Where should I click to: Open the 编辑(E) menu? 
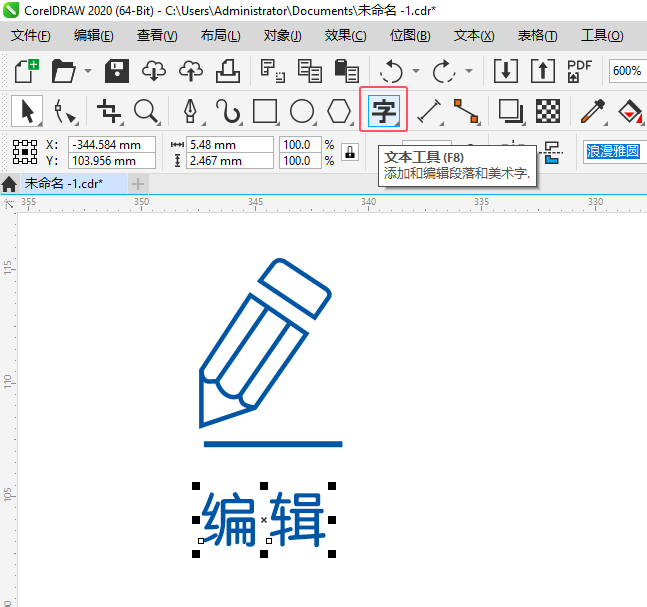click(x=94, y=35)
